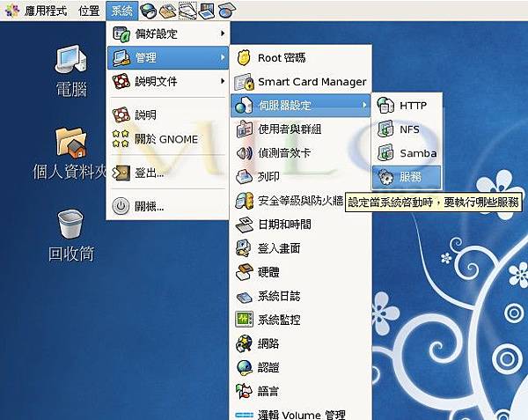528x420 pixels.
Task: Open 認證 authentication settings
Action: [301, 367]
